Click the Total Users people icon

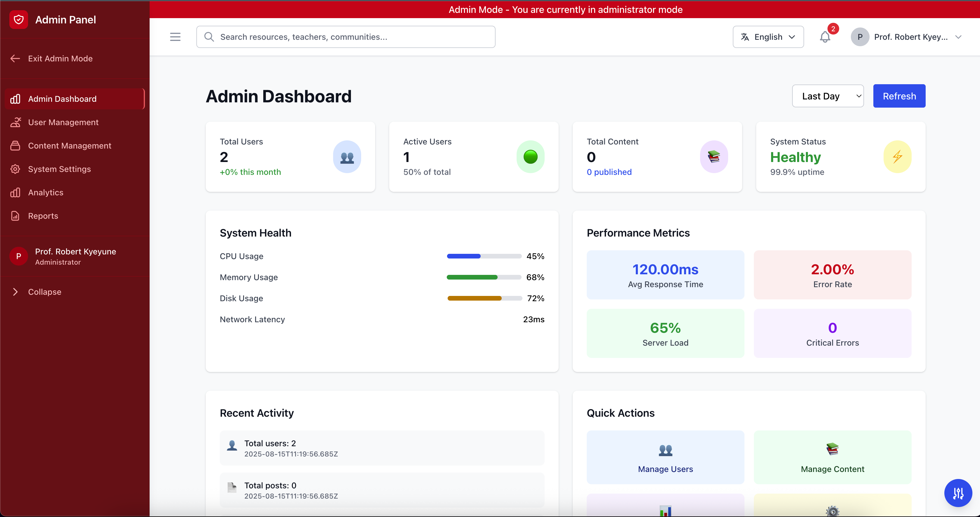click(347, 157)
